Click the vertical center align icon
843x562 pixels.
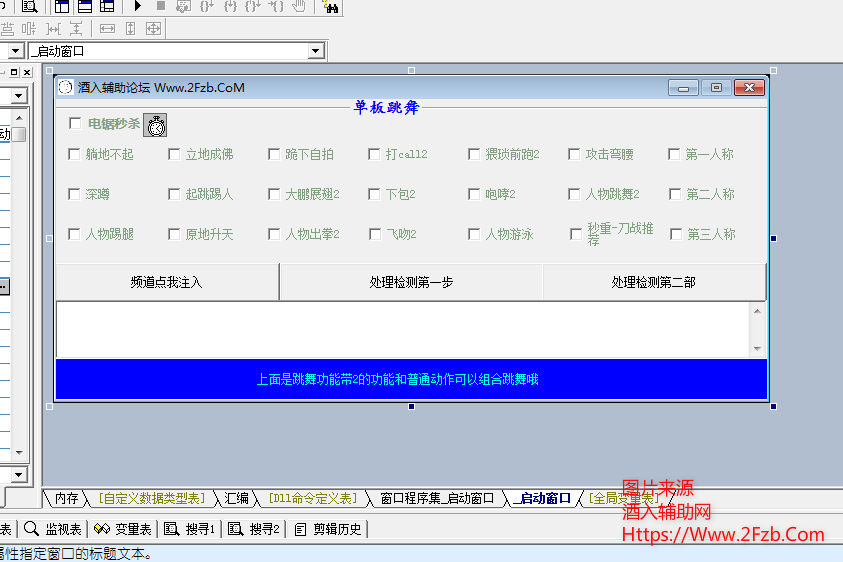pyautogui.click(x=29, y=29)
